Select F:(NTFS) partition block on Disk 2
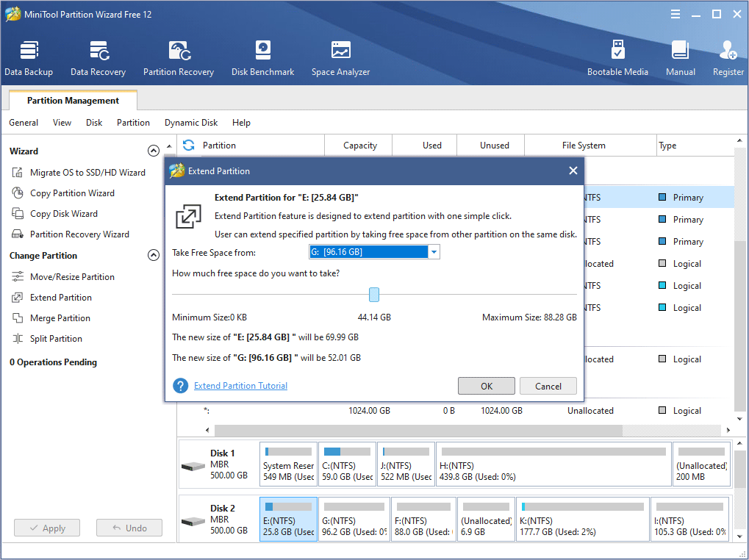The height and width of the screenshot is (560, 749). coord(423,519)
